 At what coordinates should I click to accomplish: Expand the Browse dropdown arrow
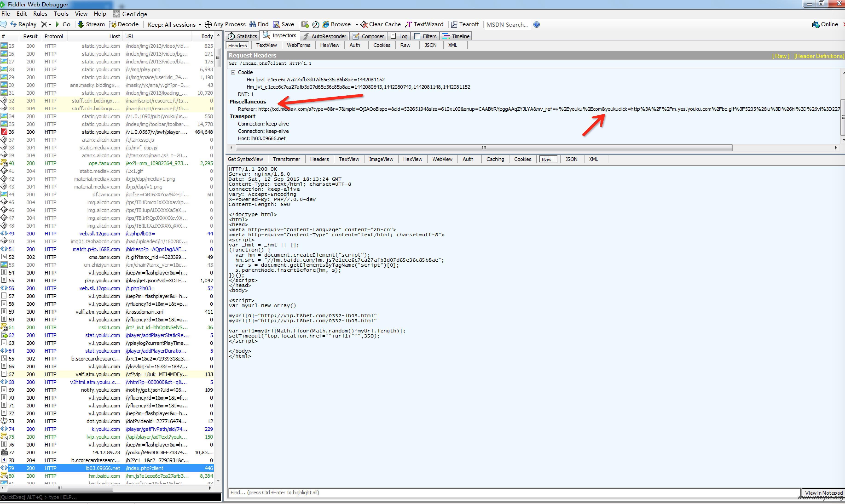pyautogui.click(x=356, y=24)
